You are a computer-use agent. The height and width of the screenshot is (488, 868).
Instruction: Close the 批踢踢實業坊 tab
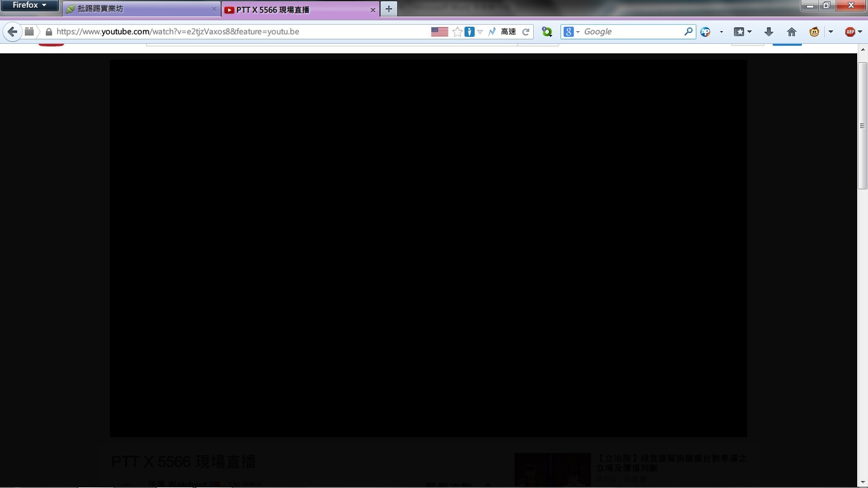(x=214, y=10)
